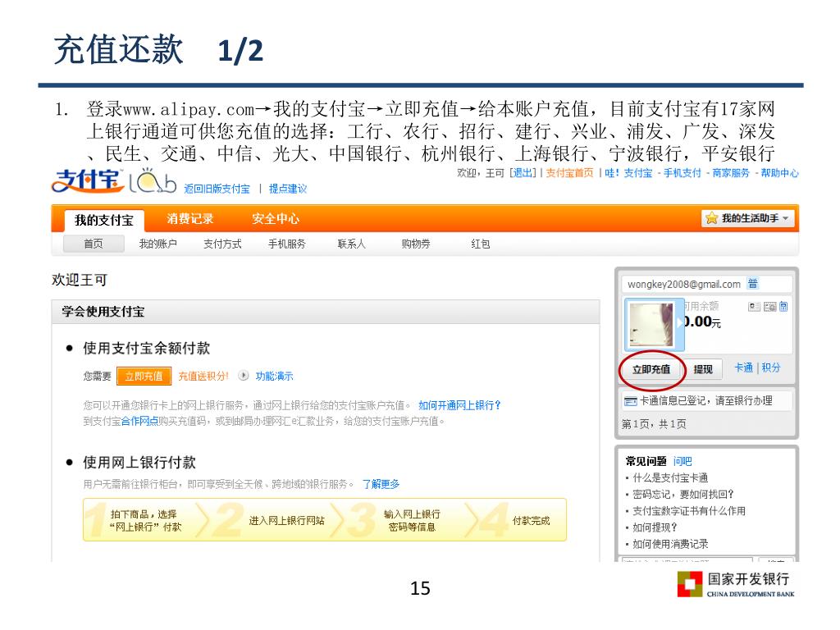Click the 输入网上银行密码等信息 step 3

(412, 520)
